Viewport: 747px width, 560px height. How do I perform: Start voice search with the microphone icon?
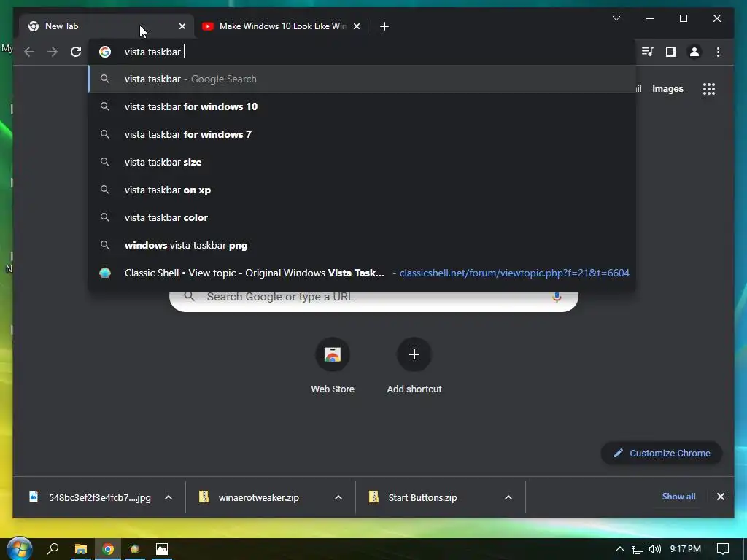(x=557, y=297)
